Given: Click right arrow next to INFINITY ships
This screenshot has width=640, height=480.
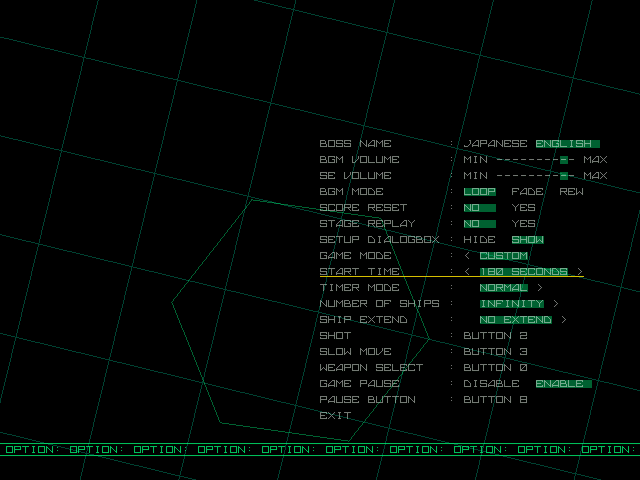Looking at the screenshot, I should [x=555, y=304].
